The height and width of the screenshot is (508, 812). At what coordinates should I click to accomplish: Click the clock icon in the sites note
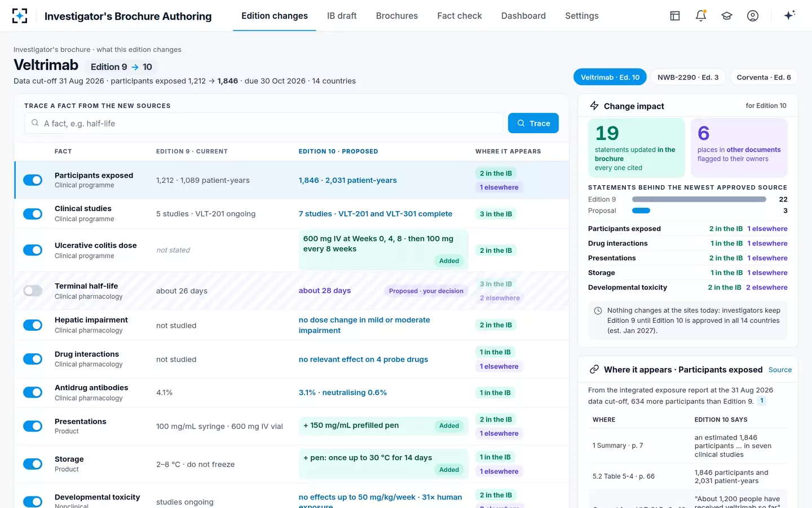[x=598, y=310]
